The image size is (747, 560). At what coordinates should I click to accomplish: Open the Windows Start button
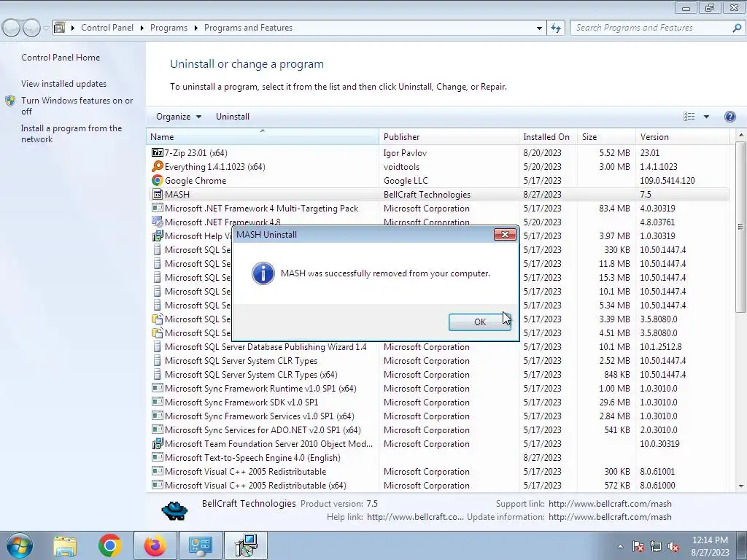[19, 545]
